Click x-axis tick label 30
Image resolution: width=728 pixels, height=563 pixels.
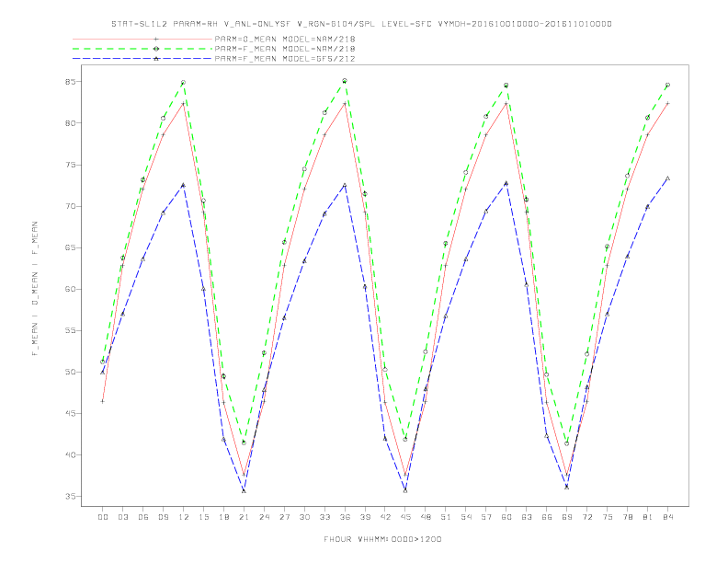304,517
